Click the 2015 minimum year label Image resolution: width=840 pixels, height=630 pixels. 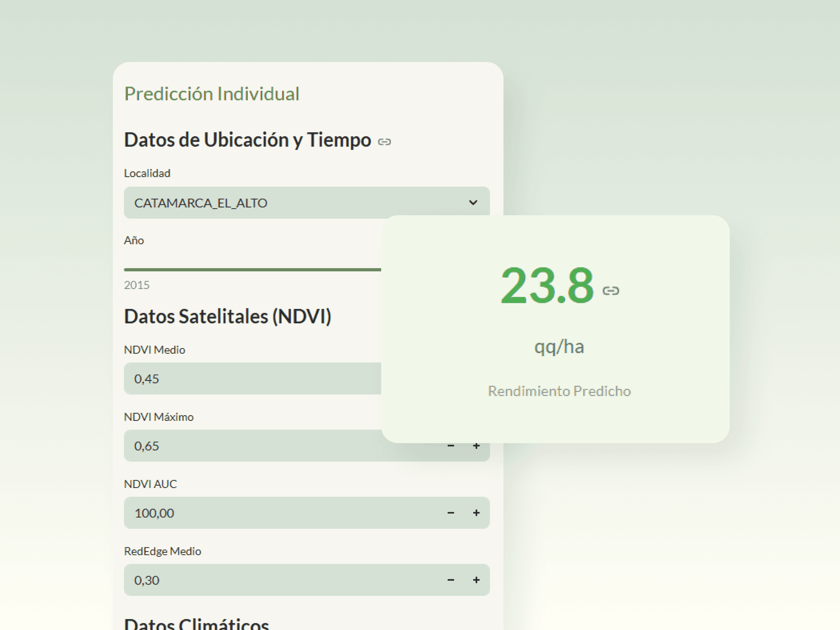tap(137, 285)
